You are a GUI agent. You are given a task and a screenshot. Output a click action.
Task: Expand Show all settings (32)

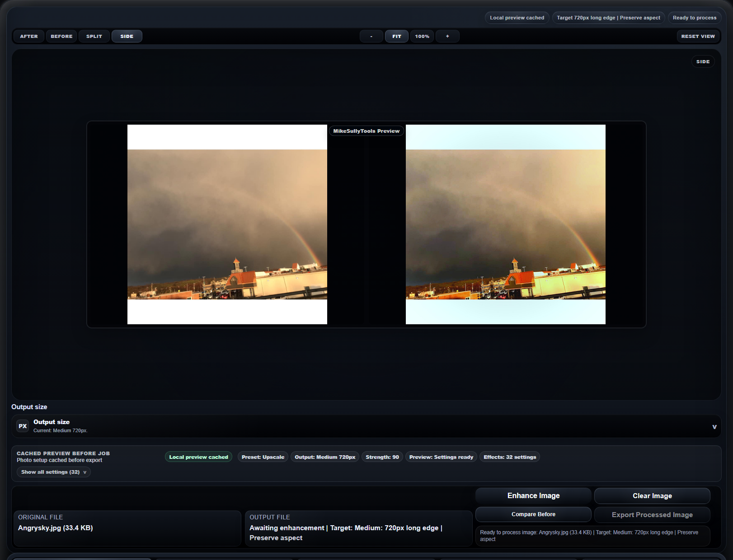click(x=54, y=472)
